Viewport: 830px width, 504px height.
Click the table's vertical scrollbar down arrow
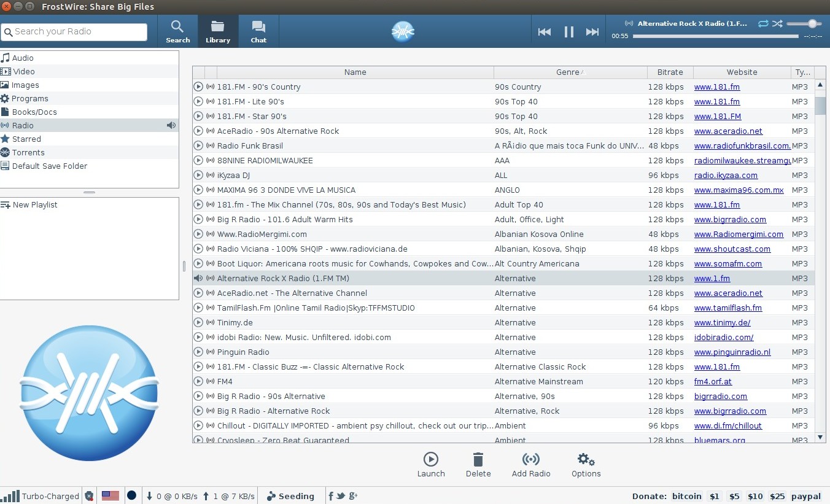pos(820,437)
